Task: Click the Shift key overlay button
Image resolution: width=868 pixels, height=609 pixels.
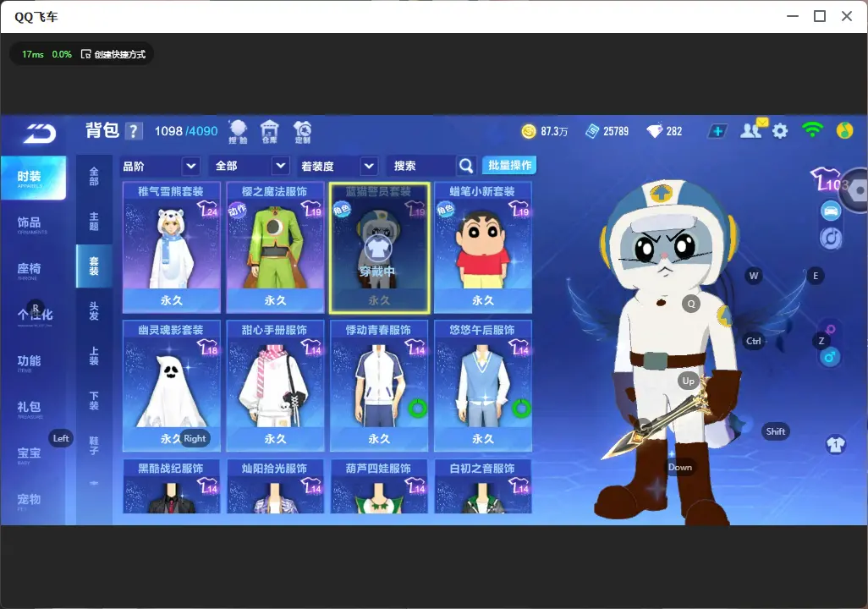Action: 775,431
